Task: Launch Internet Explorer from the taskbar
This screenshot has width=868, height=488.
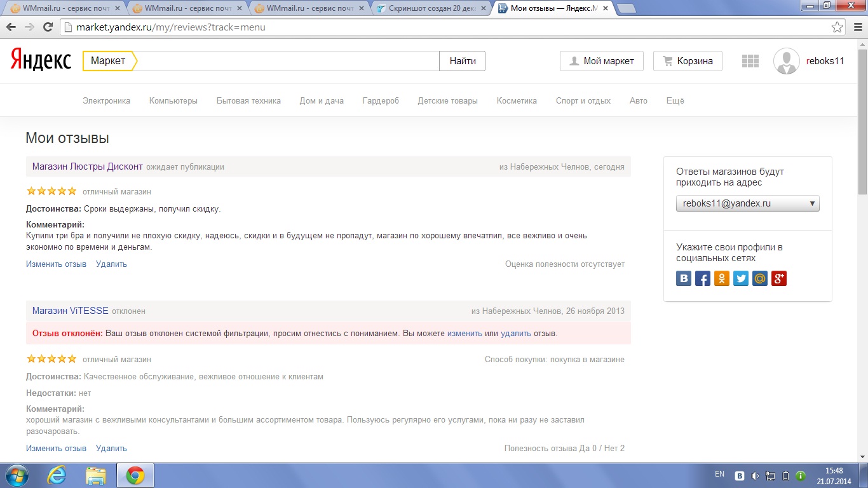Action: click(x=57, y=475)
